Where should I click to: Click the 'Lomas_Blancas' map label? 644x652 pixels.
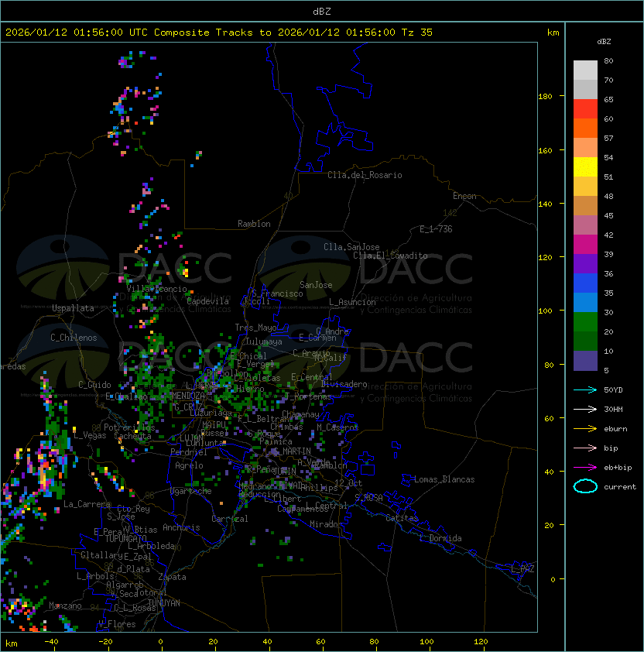(x=444, y=479)
